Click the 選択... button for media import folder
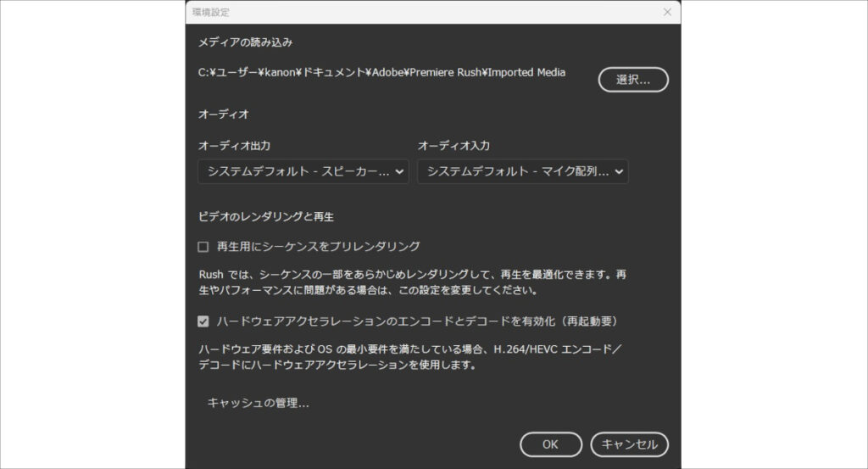This screenshot has height=469, width=868. (x=633, y=80)
